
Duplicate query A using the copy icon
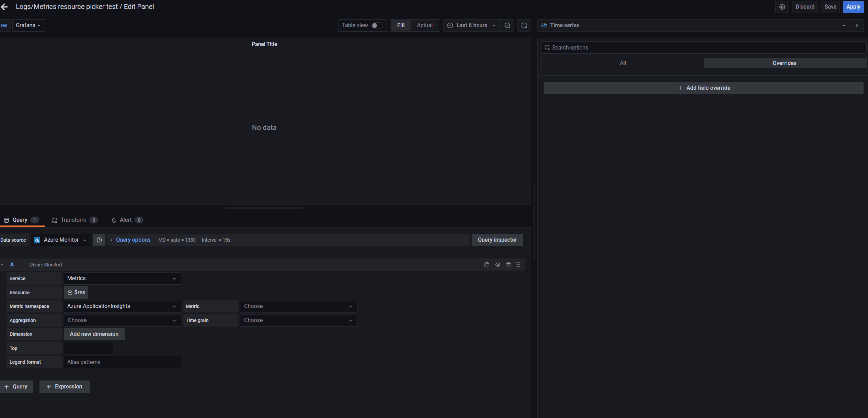tap(487, 265)
